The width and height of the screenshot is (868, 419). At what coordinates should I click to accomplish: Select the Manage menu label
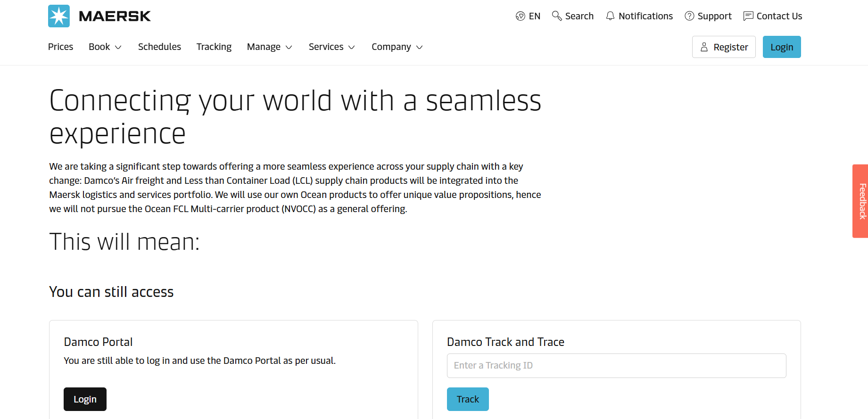pyautogui.click(x=264, y=47)
